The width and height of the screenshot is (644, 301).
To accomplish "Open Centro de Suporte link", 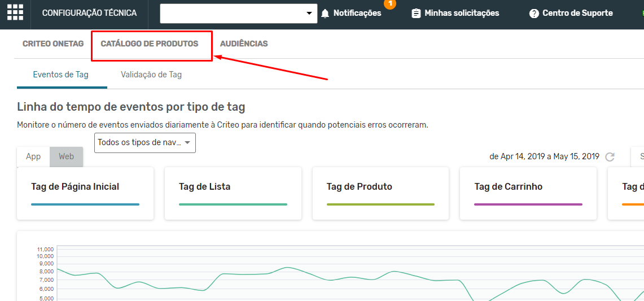I will (x=577, y=13).
